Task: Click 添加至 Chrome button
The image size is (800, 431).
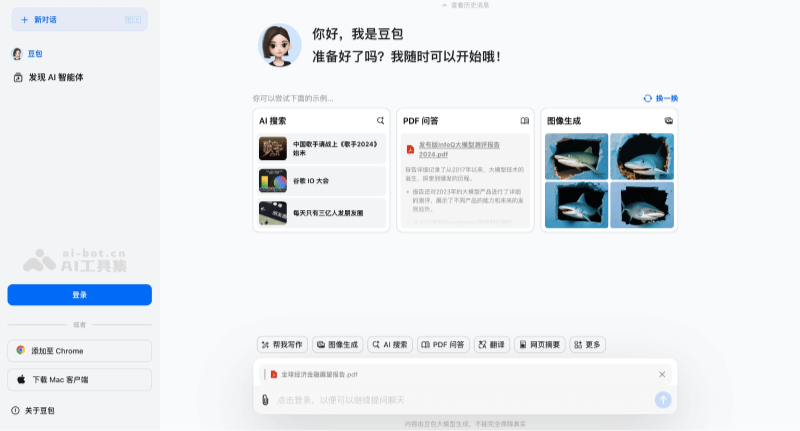Action: click(80, 351)
